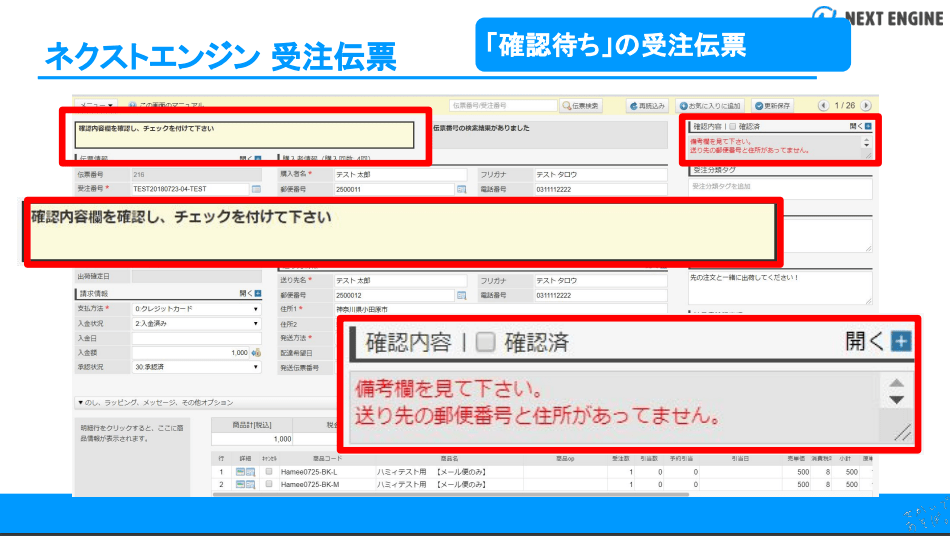Click the horizontal scrollbar below the item table
Screen dimensions: 950x536
point(451,494)
